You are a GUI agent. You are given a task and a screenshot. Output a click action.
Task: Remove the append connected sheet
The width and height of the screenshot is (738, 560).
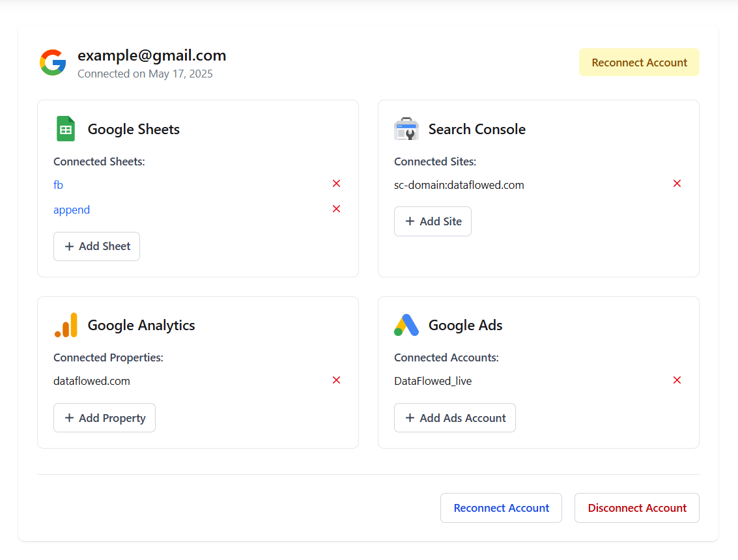point(336,208)
